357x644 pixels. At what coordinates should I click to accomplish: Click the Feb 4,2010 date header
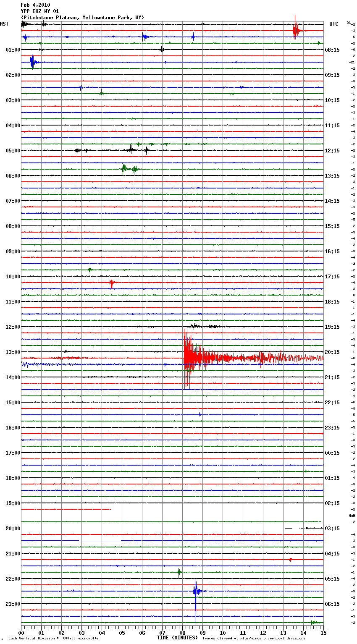pyautogui.click(x=35, y=5)
